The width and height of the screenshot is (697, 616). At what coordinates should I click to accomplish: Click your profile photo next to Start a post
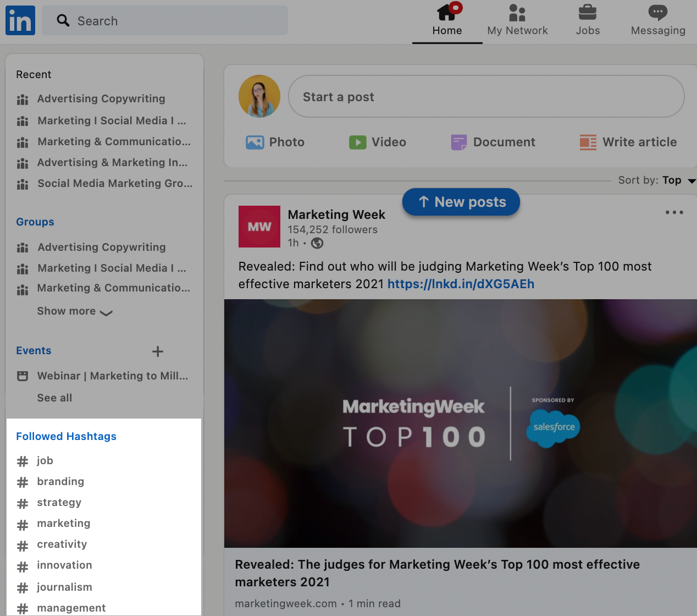(259, 96)
